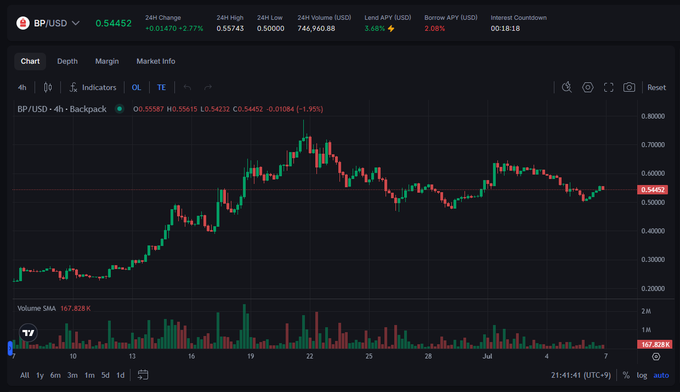The height and width of the screenshot is (392, 680).
Task: Click the large green 0.54452 header price
Action: pyautogui.click(x=114, y=23)
